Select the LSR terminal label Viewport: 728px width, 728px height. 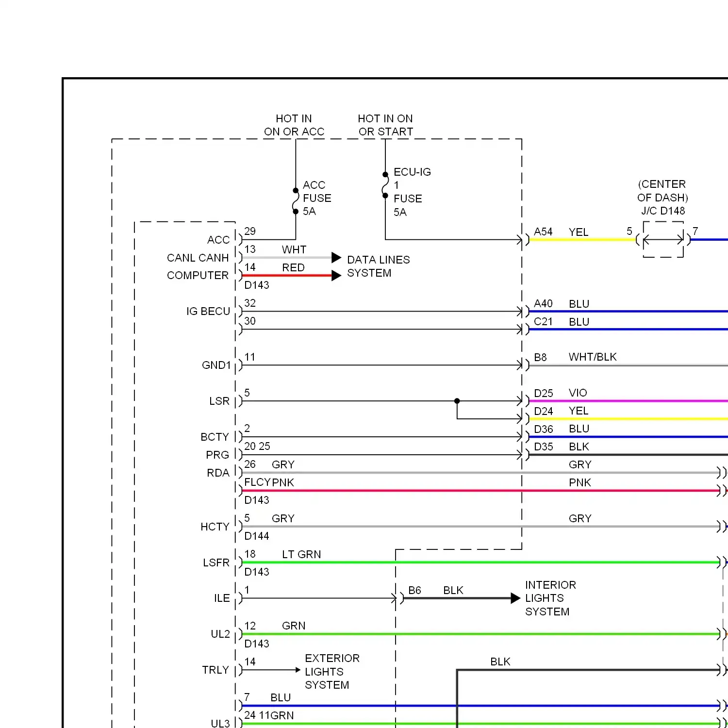219,401
